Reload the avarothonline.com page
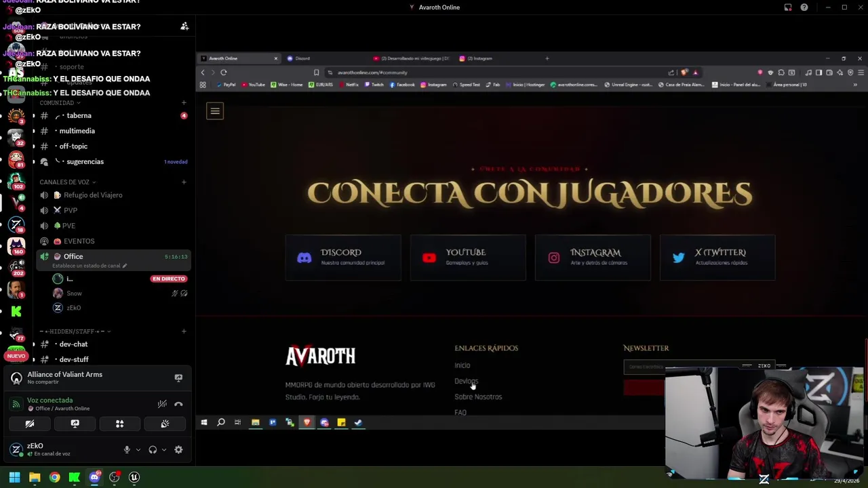The height and width of the screenshot is (488, 868). [224, 73]
